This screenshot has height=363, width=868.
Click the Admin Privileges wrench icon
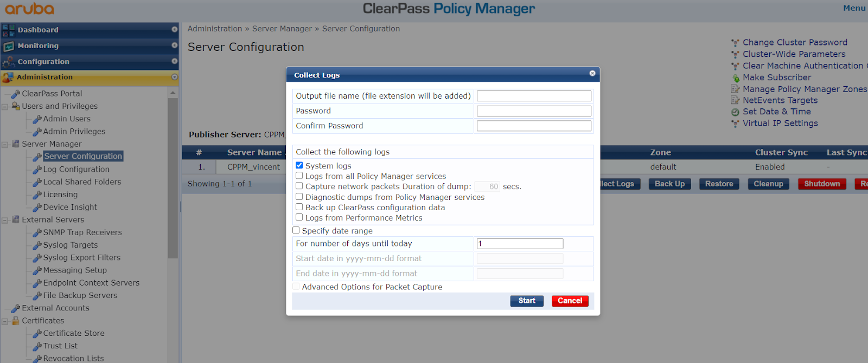point(37,132)
